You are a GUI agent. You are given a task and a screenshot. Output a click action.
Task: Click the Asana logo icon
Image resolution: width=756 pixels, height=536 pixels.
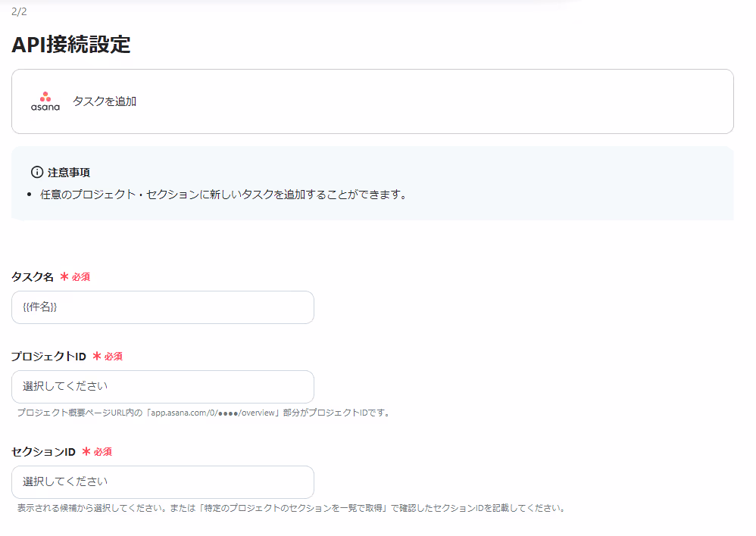click(x=45, y=101)
